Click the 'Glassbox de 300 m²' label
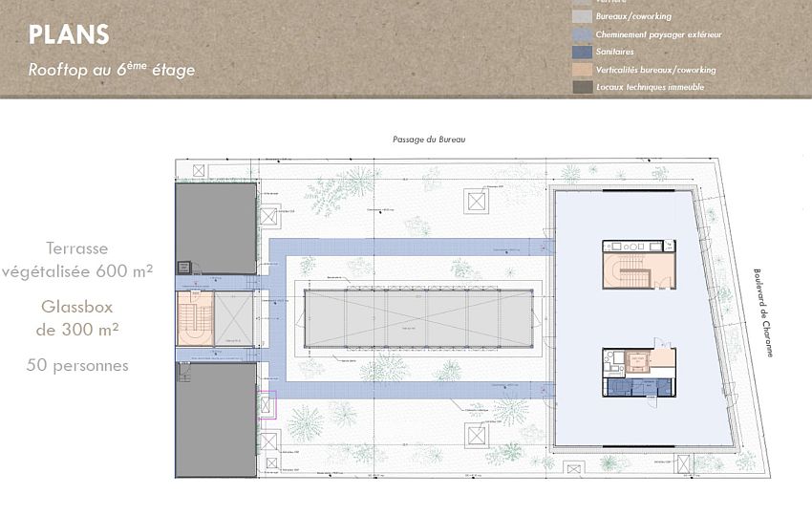 pyautogui.click(x=78, y=317)
